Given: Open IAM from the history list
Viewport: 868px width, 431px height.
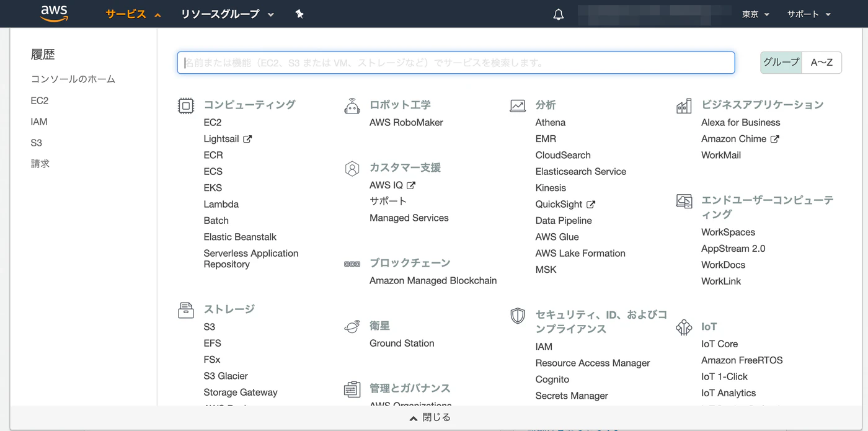Looking at the screenshot, I should pyautogui.click(x=39, y=122).
